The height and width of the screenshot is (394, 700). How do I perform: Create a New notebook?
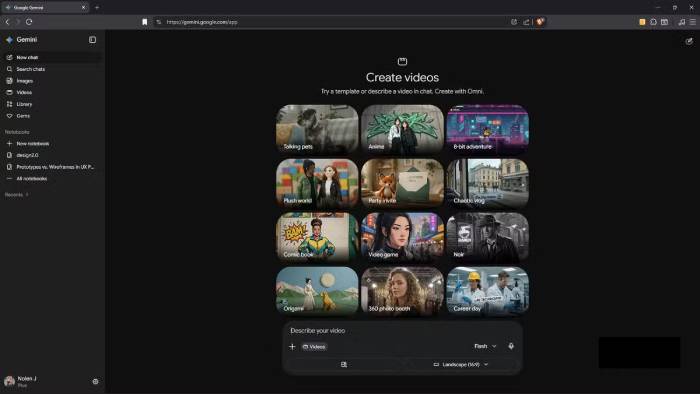pyautogui.click(x=52, y=144)
